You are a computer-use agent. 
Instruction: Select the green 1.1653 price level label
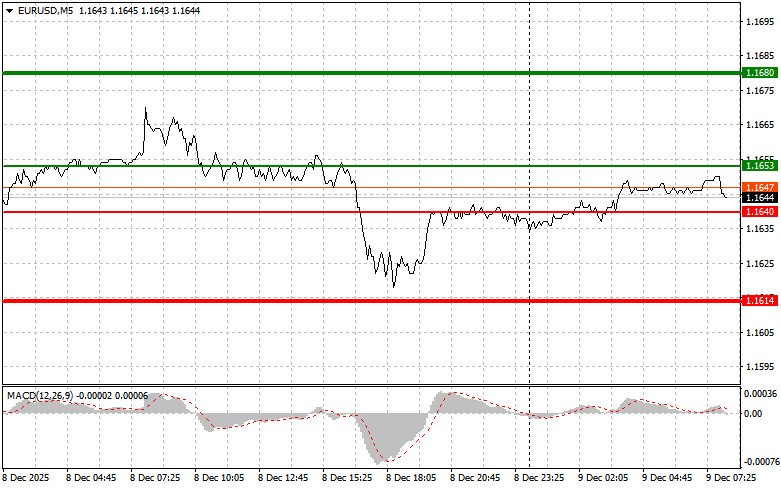(760, 165)
